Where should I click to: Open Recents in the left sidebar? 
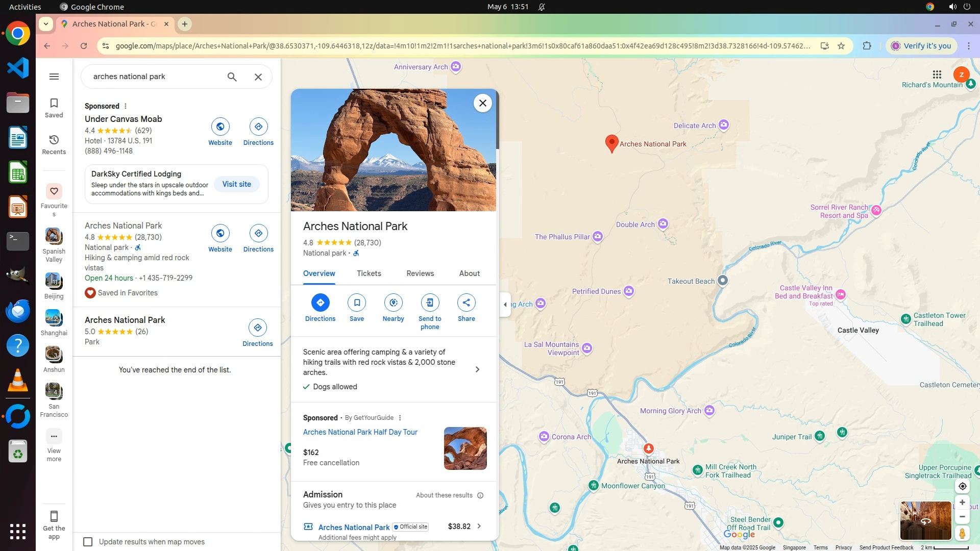[x=54, y=144]
